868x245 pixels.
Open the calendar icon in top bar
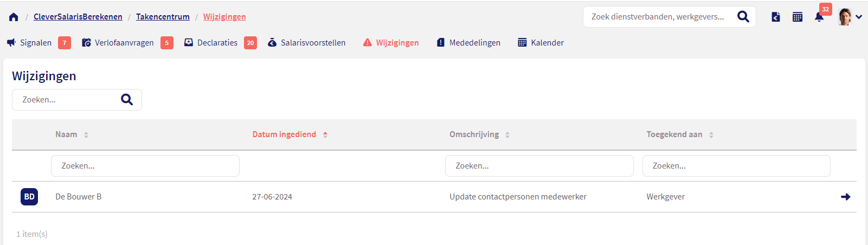tap(798, 17)
